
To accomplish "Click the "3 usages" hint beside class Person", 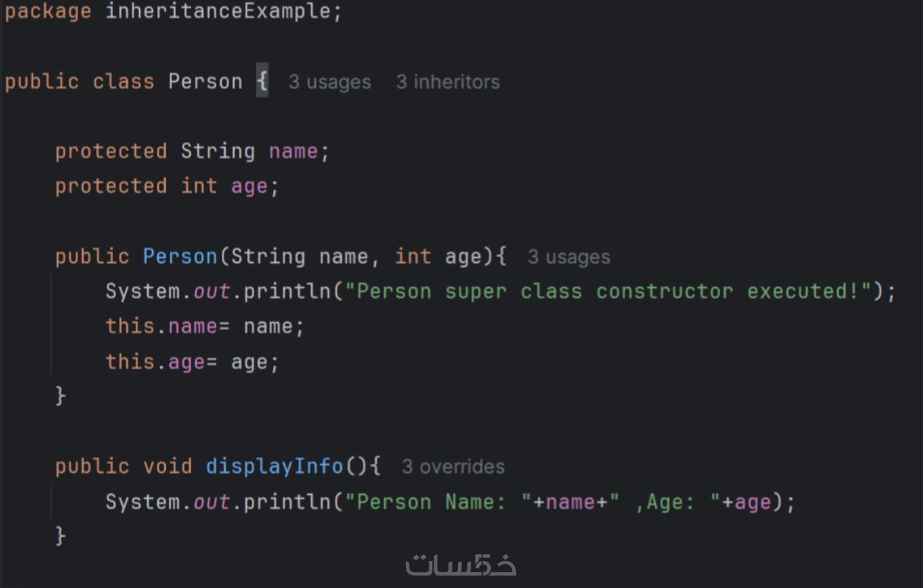I will (329, 82).
